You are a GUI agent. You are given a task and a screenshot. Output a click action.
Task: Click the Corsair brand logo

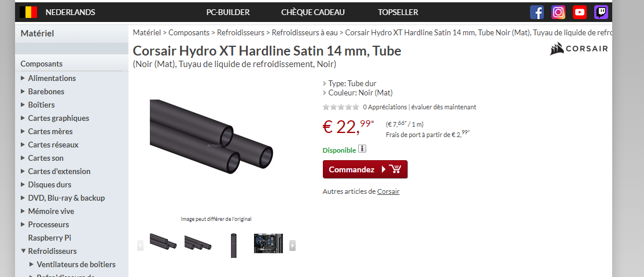(579, 49)
